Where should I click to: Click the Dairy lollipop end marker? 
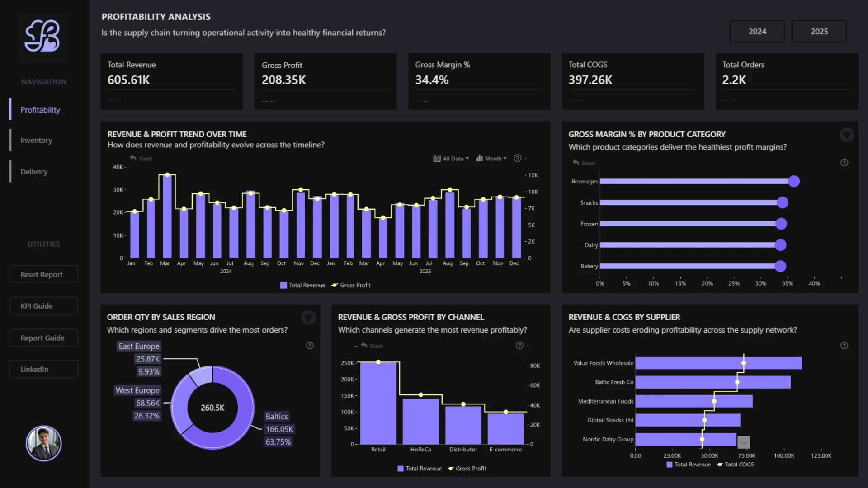(780, 245)
